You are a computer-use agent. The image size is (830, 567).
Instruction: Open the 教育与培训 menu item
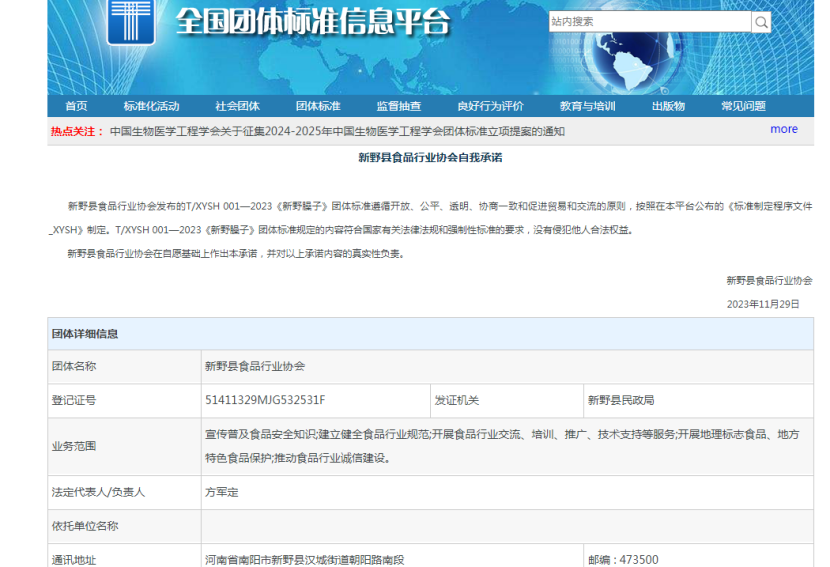[588, 106]
